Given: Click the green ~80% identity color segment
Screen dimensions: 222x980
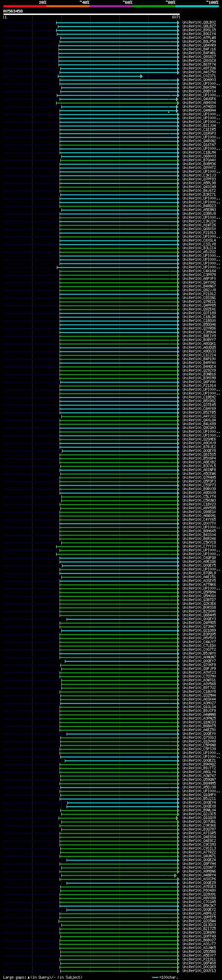Looking at the screenshot, I should coord(154,6).
